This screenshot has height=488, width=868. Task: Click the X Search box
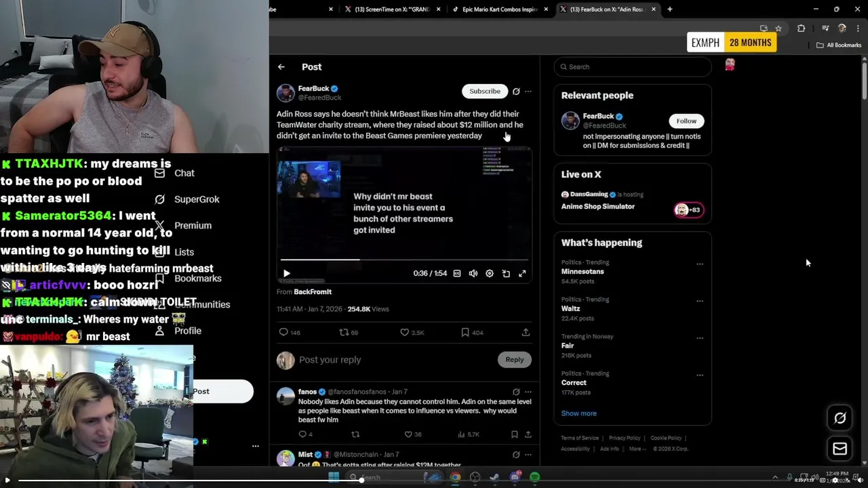(633, 66)
